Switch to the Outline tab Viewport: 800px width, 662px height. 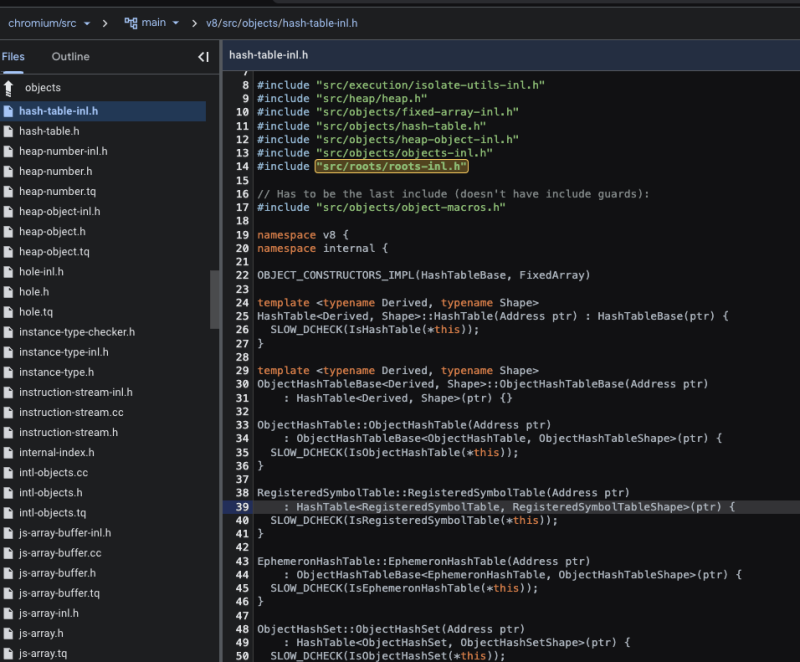tap(70, 57)
